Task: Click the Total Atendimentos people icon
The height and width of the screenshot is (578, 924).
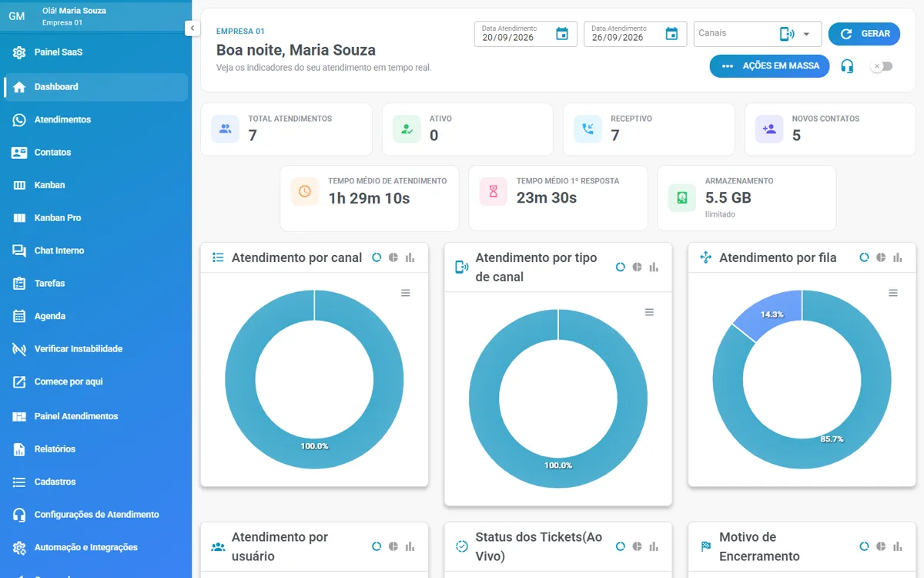Action: [225, 129]
